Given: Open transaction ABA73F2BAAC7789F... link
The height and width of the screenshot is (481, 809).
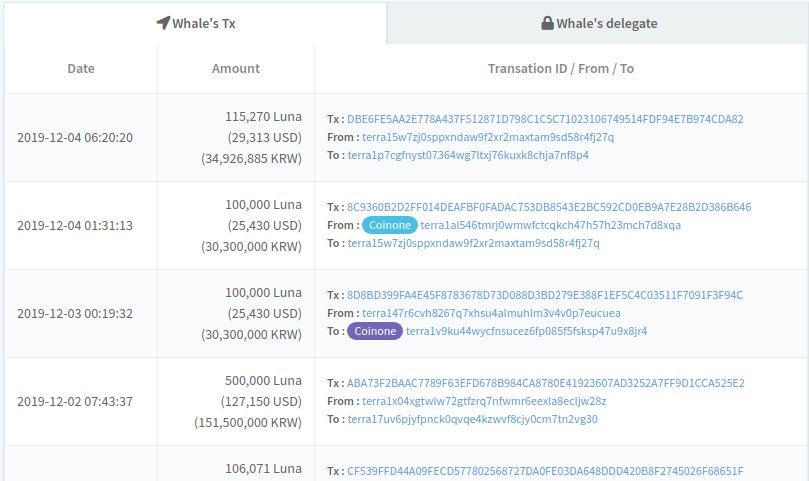Looking at the screenshot, I should coord(545,383).
